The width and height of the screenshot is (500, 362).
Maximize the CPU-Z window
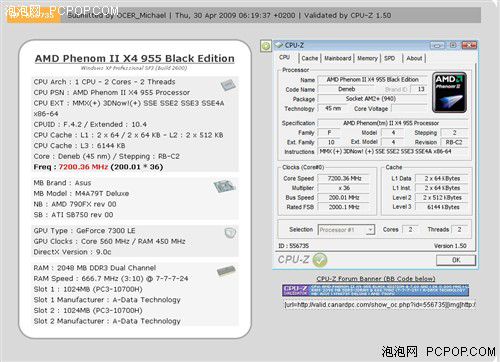pos(453,45)
